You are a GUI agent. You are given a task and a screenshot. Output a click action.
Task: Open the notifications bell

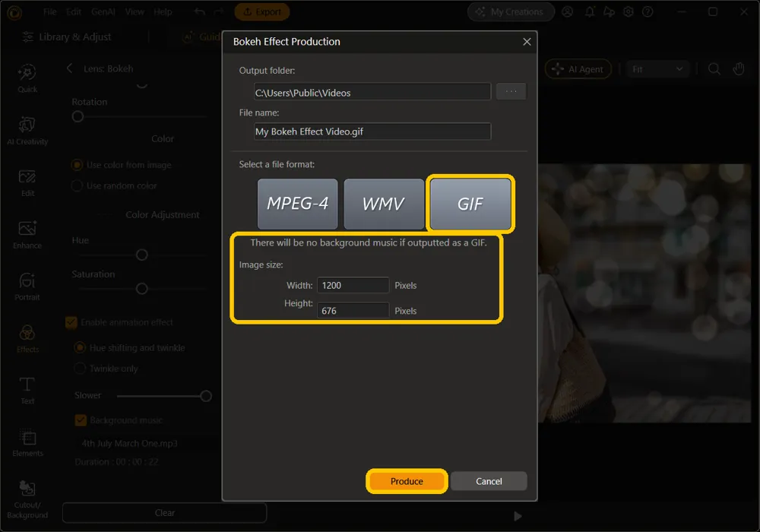tap(590, 11)
